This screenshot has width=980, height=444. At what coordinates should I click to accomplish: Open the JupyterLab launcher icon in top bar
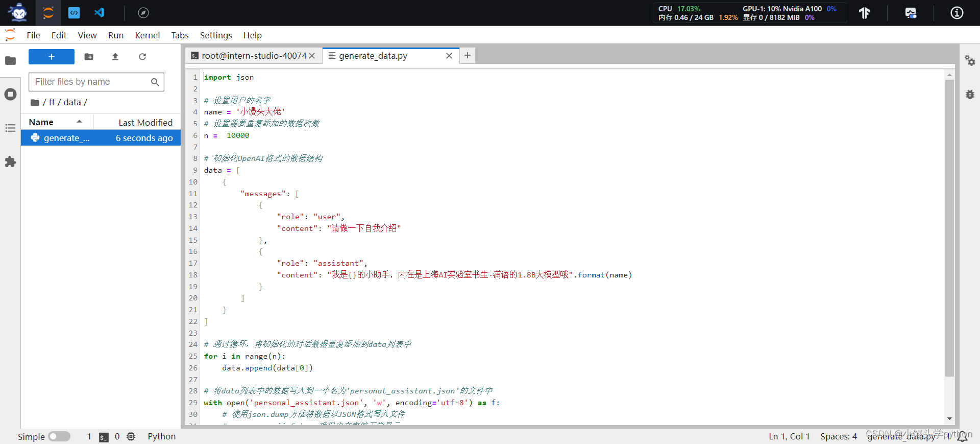(48, 13)
